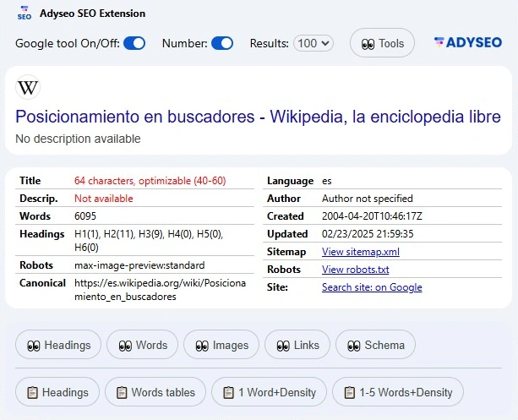Open the View robots.txt link
This screenshot has width=518, height=420.
click(x=355, y=270)
